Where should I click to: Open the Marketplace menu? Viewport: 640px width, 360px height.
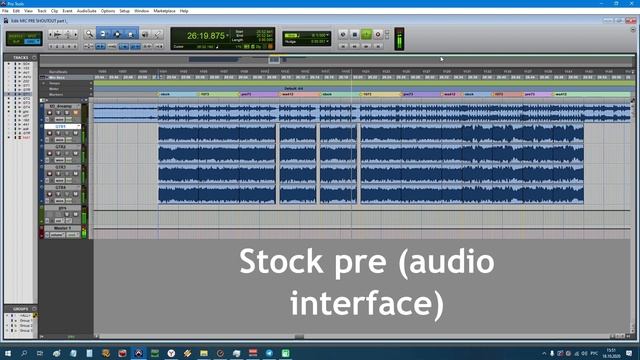[x=164, y=11]
